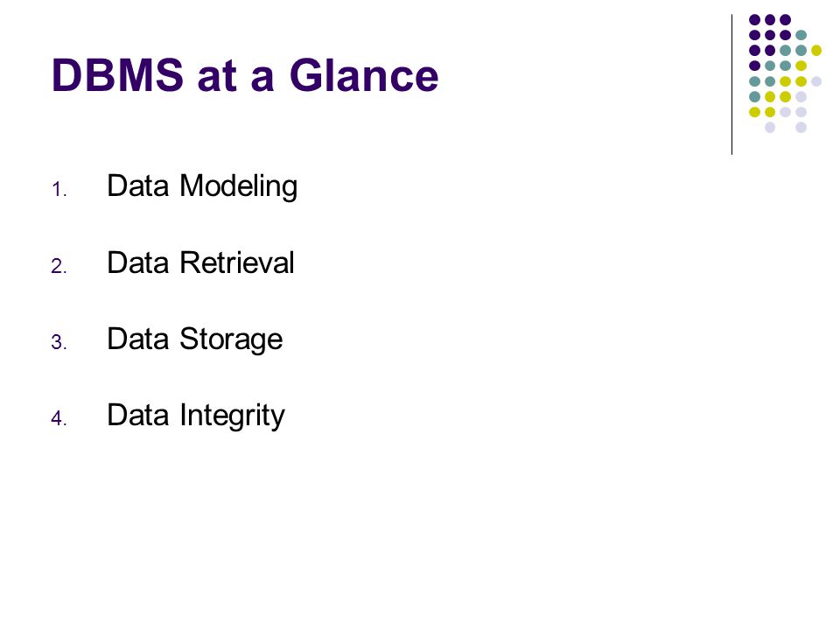Click the number '4.' list marker

[59, 418]
